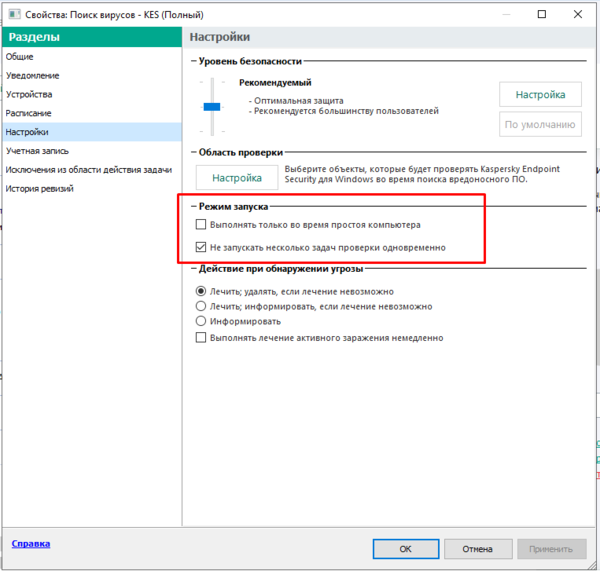The height and width of the screenshot is (571, 600).
Task: Click the Применить button
Action: click(551, 549)
